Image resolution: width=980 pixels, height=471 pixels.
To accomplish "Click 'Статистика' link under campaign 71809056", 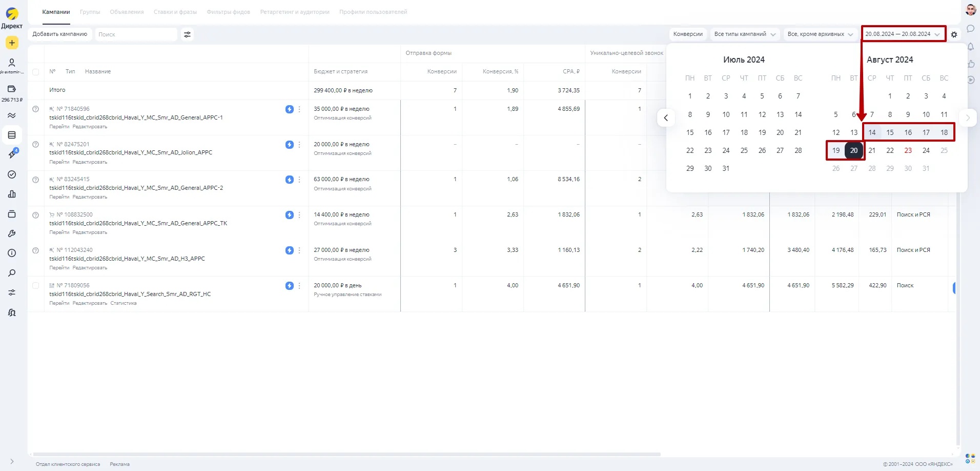I will pos(124,303).
